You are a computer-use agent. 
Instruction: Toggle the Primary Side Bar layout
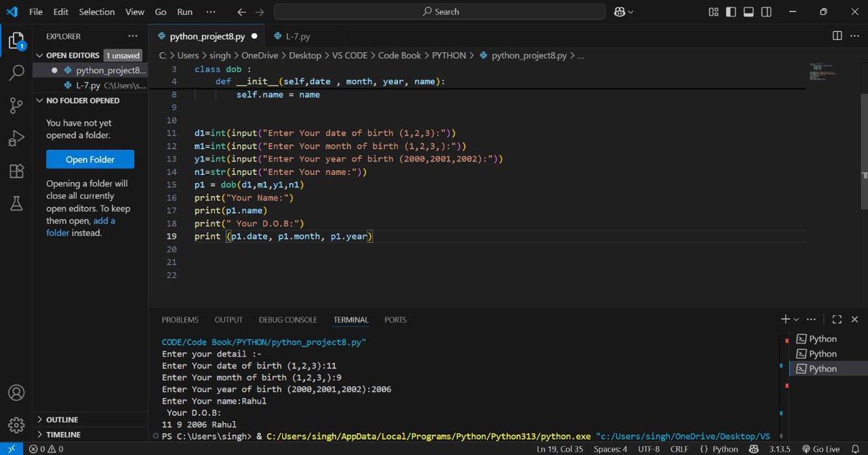pos(731,12)
